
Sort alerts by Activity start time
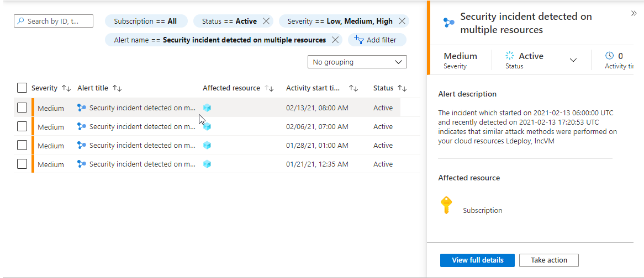353,88
